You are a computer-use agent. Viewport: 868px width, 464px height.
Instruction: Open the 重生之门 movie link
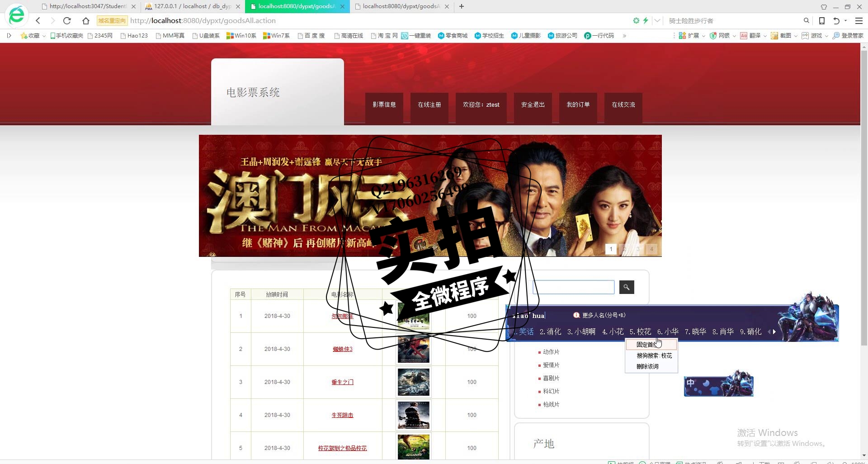click(342, 382)
